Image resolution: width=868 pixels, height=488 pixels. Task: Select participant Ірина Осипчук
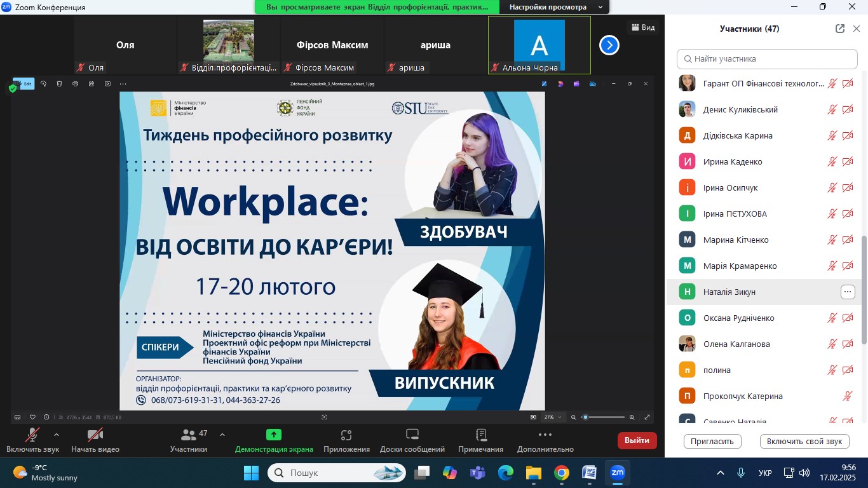[763, 188]
